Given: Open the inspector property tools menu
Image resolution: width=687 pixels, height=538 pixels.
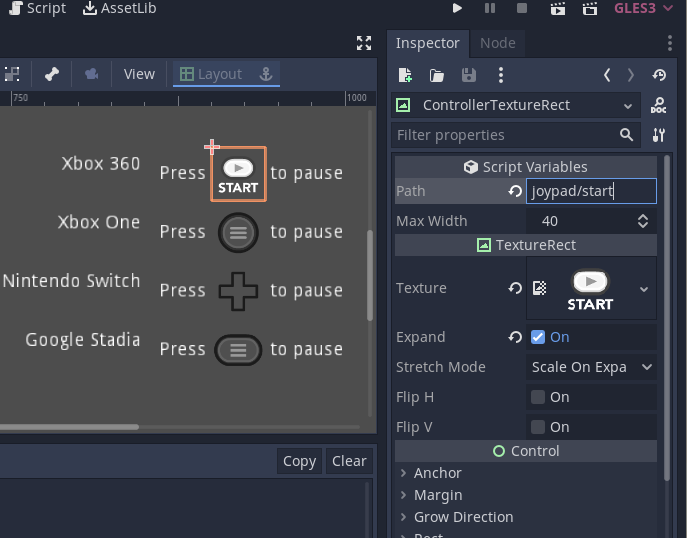Looking at the screenshot, I should point(659,135).
